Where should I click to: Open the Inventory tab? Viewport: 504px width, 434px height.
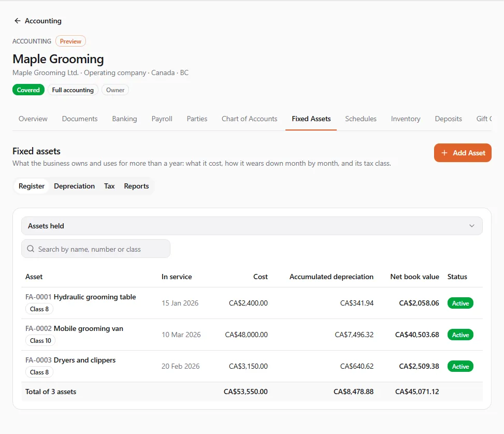tap(406, 119)
